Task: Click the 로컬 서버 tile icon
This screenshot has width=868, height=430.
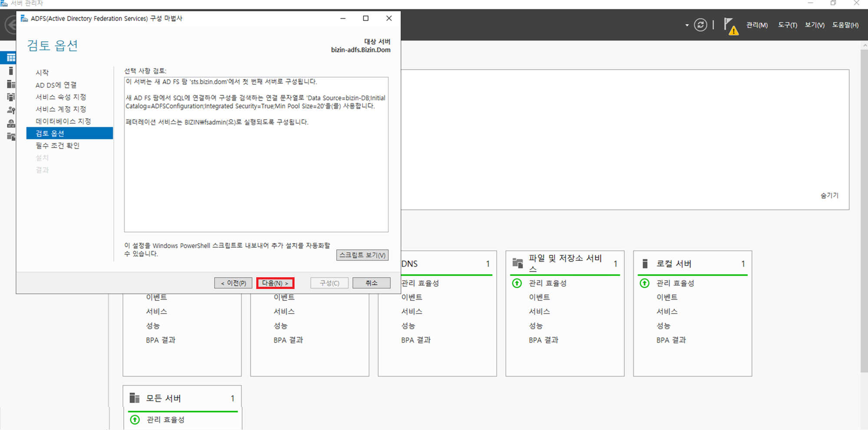Action: pyautogui.click(x=645, y=263)
